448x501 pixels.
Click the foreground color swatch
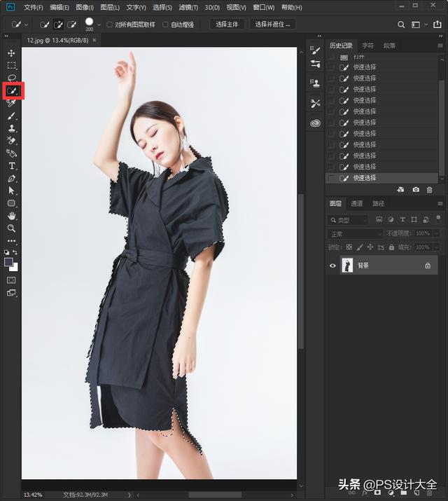coord(8,262)
